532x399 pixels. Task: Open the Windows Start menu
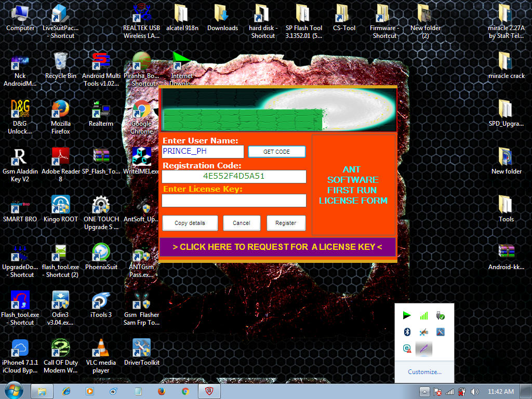click(14, 391)
